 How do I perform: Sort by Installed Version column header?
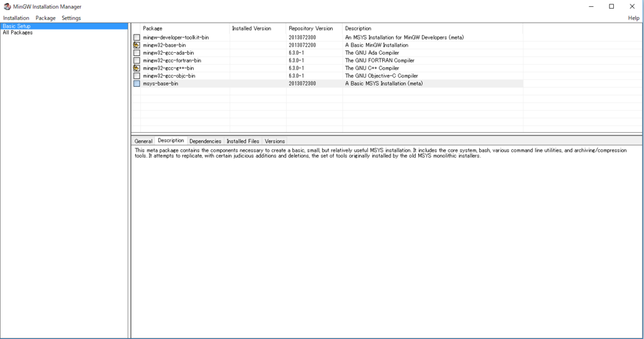[x=258, y=28]
